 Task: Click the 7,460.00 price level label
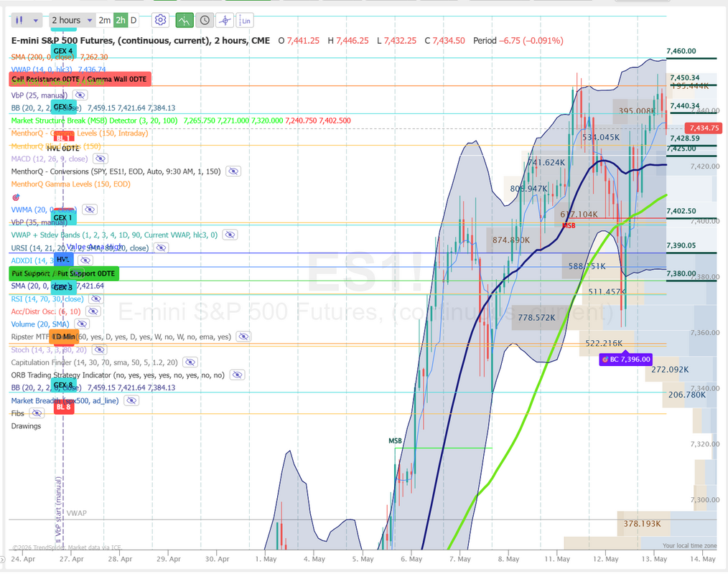pos(681,51)
